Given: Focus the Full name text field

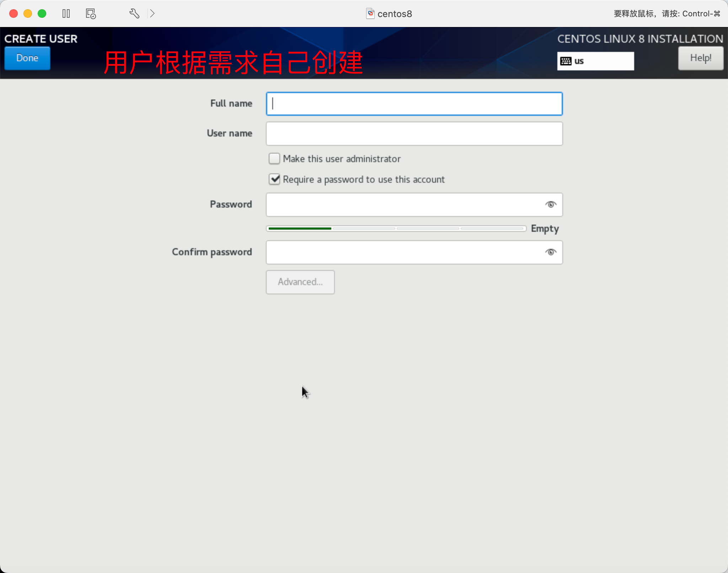Looking at the screenshot, I should pos(414,104).
